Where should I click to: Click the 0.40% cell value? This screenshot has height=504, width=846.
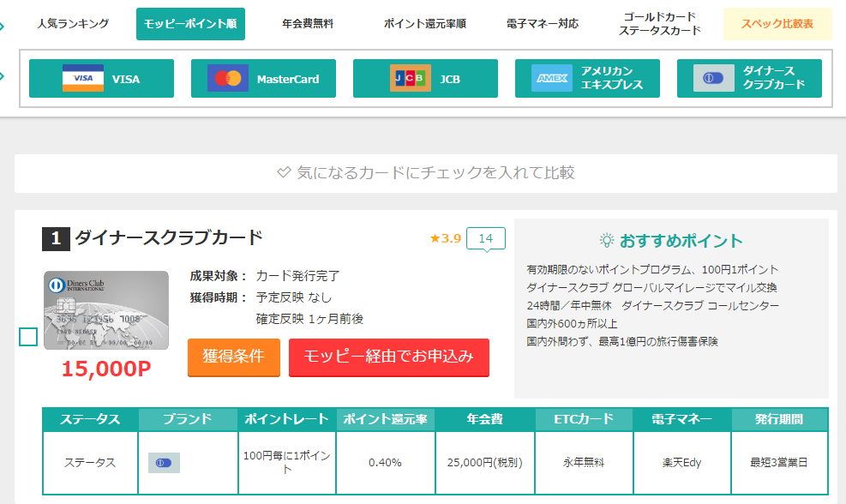click(x=385, y=463)
